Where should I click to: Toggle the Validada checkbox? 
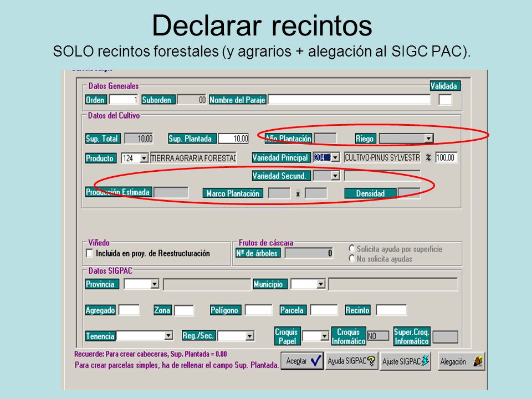tap(445, 100)
